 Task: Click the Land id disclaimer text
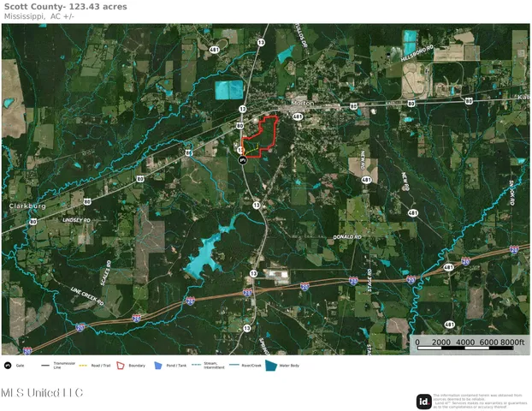pyautogui.click(x=480, y=401)
